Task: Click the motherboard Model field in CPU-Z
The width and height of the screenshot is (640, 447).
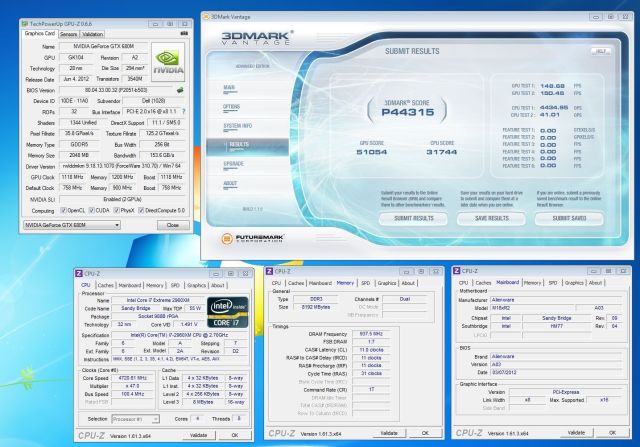Action: [x=532, y=308]
